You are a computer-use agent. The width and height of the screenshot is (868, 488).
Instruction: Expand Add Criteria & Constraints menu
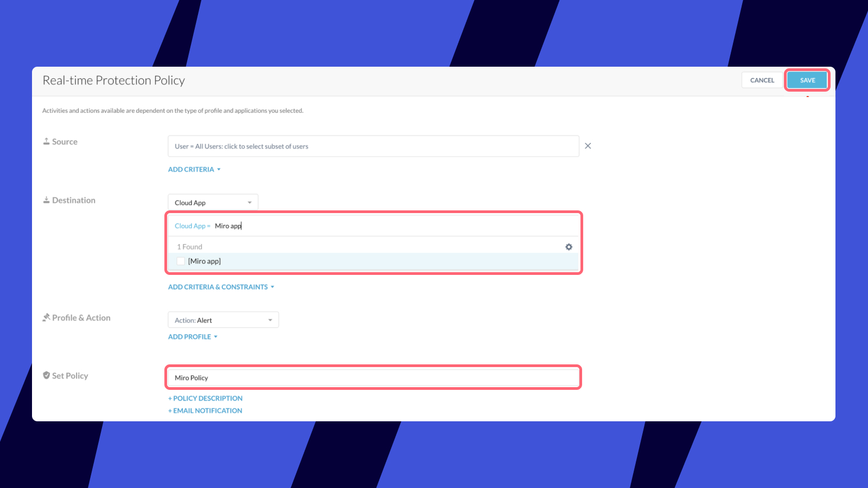[221, 287]
